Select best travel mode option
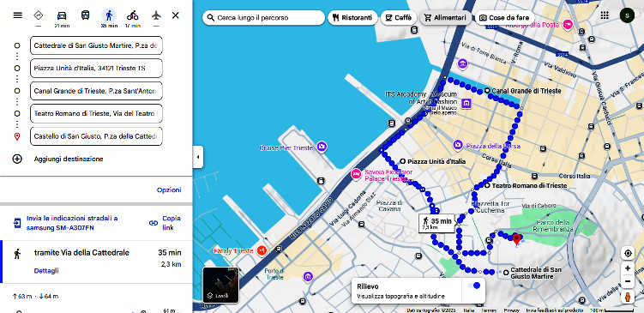Viewport: 644px width, 313px height. [x=39, y=15]
